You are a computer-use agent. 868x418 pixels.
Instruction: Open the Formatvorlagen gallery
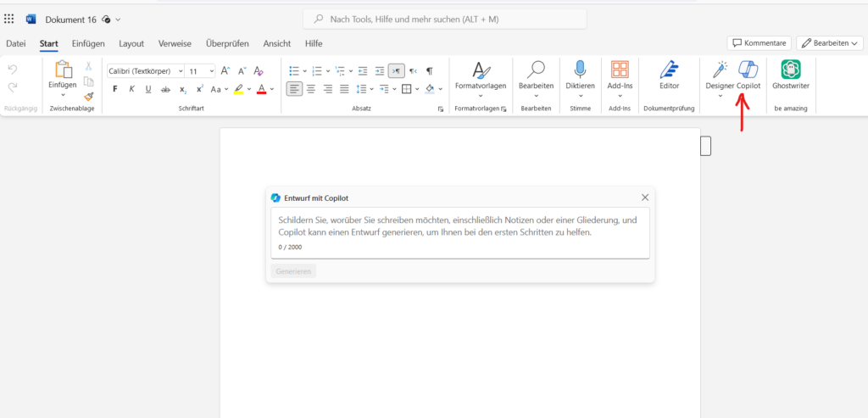[x=481, y=78]
